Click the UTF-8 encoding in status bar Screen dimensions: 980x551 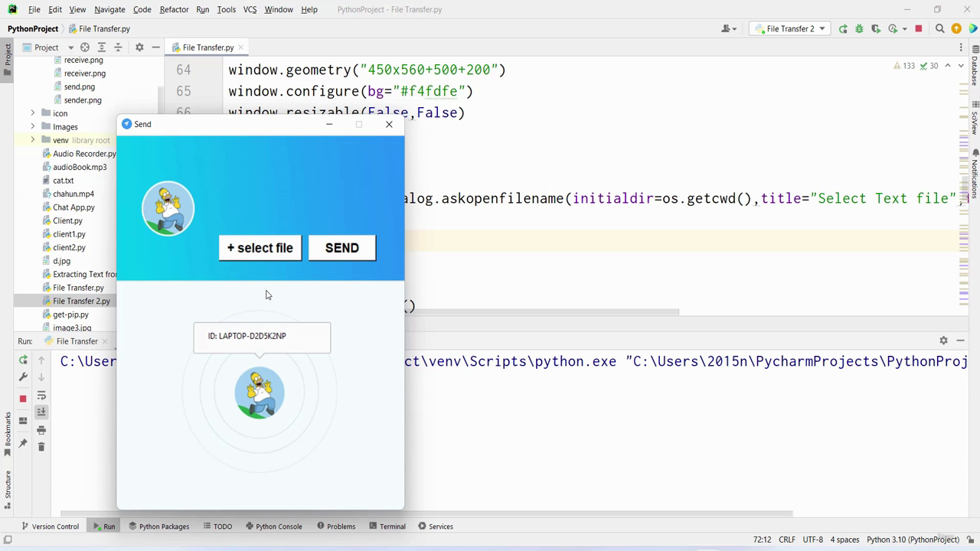click(x=813, y=540)
